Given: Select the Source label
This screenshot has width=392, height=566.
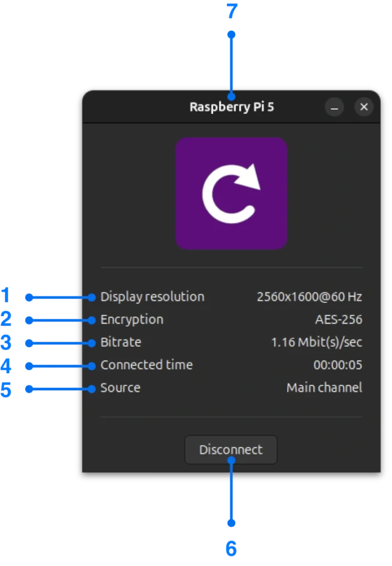Looking at the screenshot, I should 120,387.
